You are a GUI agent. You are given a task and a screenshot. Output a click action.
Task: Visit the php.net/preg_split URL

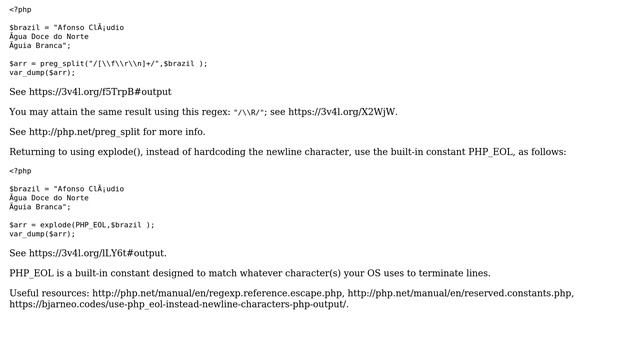(84, 132)
